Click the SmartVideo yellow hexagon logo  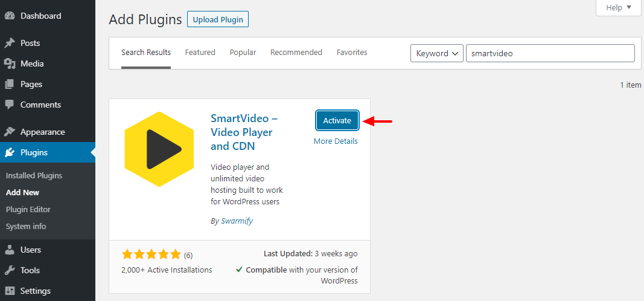(159, 149)
